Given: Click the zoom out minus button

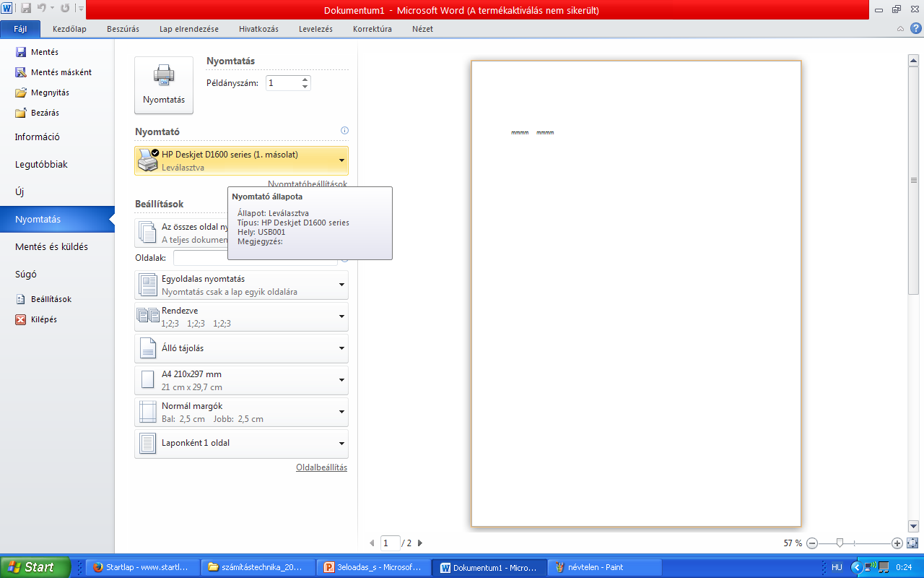Looking at the screenshot, I should coord(812,543).
